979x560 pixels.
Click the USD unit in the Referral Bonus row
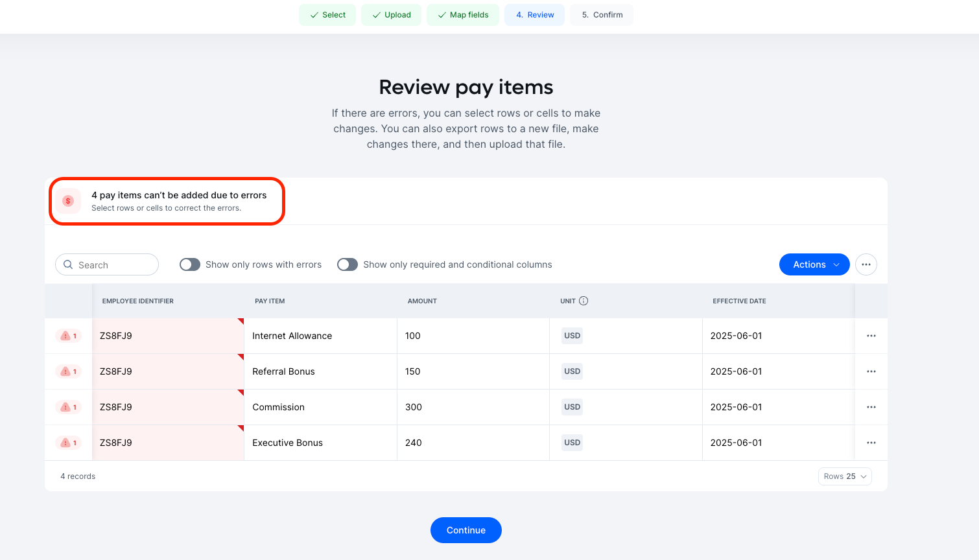coord(572,371)
